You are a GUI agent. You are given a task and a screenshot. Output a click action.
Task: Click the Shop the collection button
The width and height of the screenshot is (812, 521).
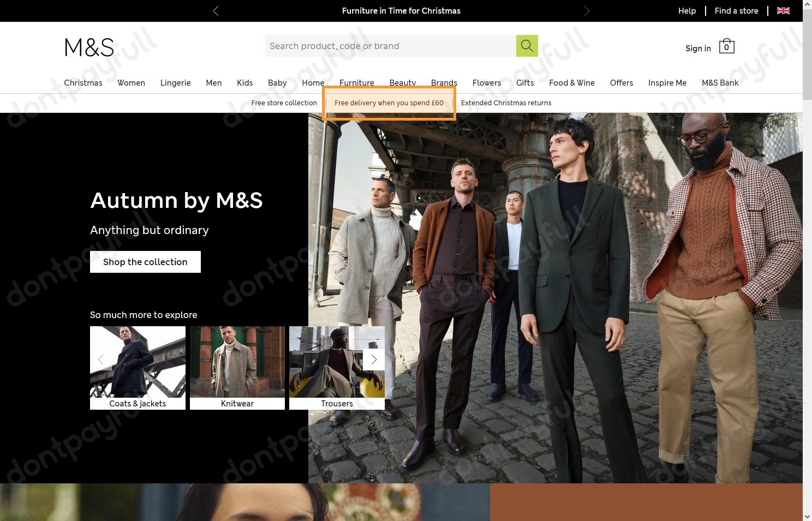click(145, 262)
